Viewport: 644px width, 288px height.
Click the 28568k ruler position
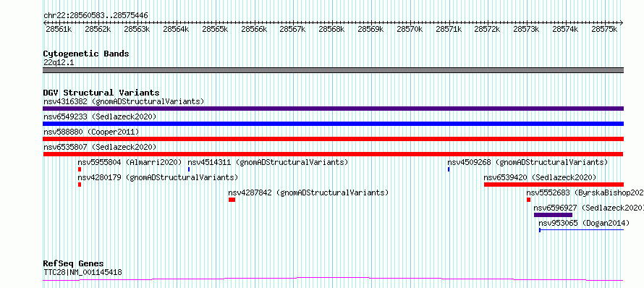(x=331, y=30)
